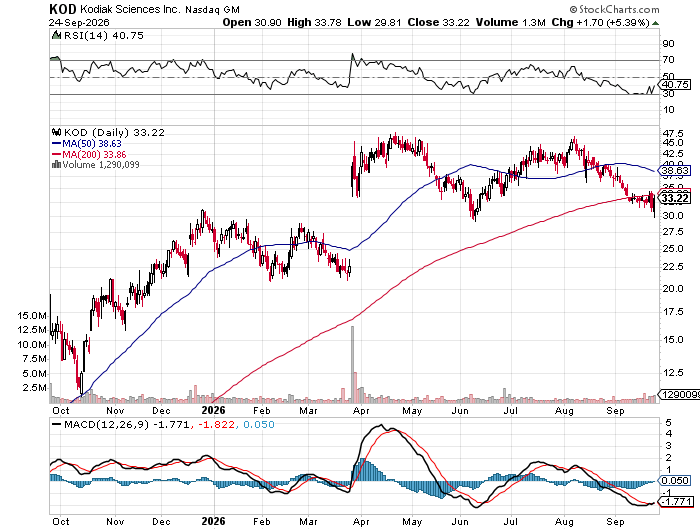This screenshot has width=700, height=530.
Task: Click the green up-arrow change indicator
Action: tap(655, 23)
